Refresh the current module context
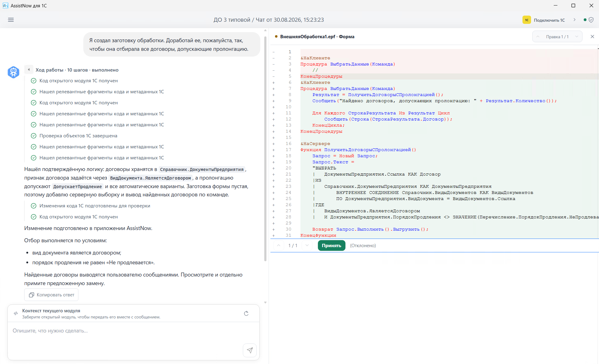 pyautogui.click(x=246, y=314)
